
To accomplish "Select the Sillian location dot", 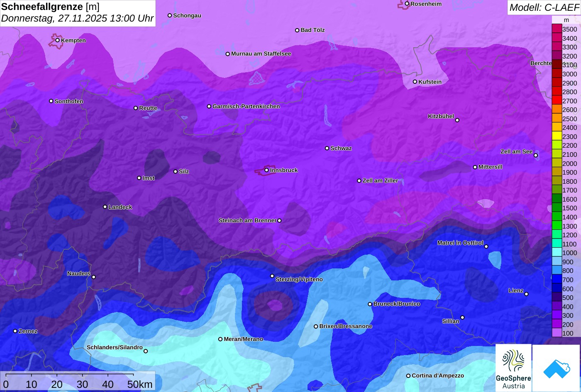I will (x=462, y=318).
